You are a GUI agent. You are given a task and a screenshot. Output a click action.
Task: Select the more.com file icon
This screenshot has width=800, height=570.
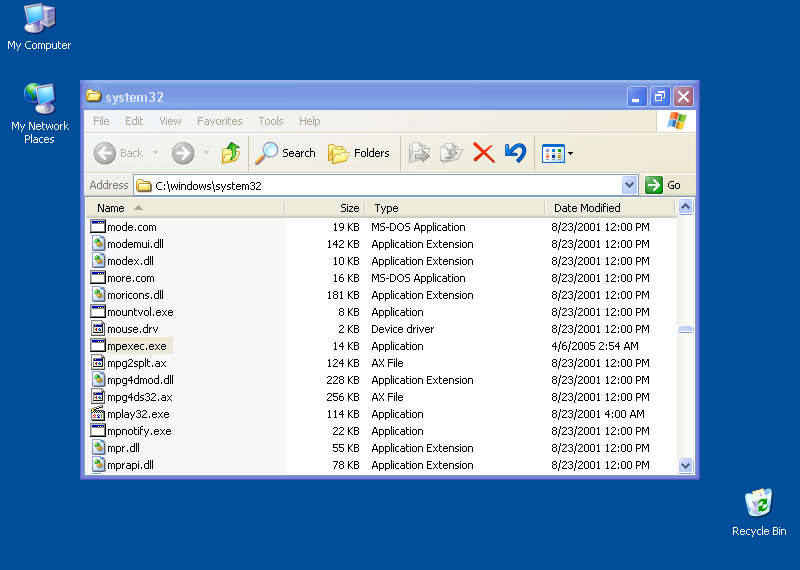click(x=98, y=278)
